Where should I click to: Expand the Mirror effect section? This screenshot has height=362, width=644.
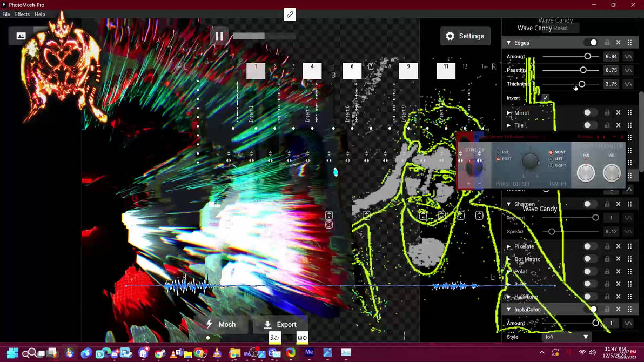coord(509,112)
